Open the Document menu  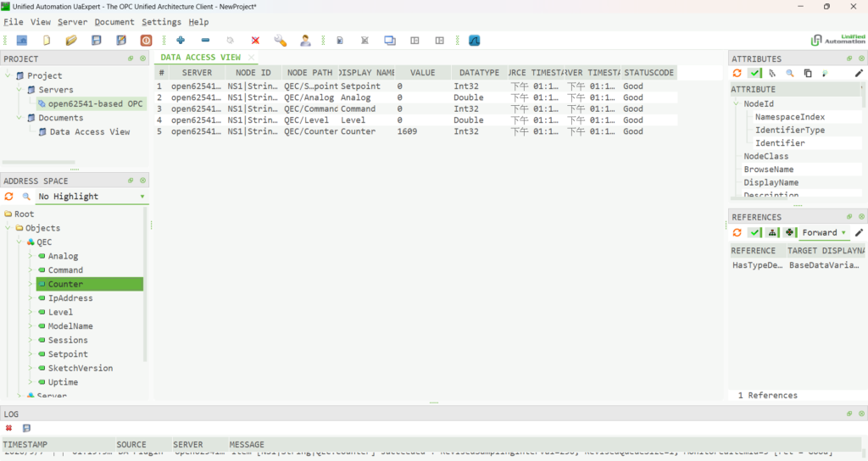pyautogui.click(x=114, y=22)
